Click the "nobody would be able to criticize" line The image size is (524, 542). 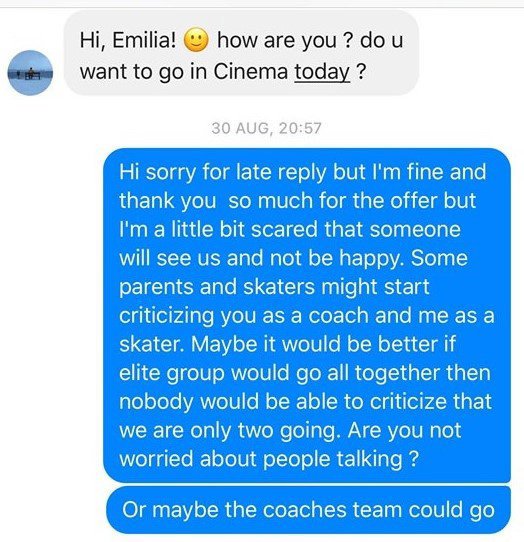tap(306, 401)
